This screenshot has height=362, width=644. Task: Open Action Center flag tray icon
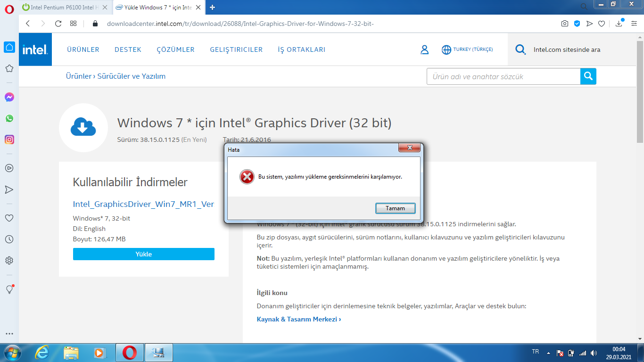tap(560, 353)
